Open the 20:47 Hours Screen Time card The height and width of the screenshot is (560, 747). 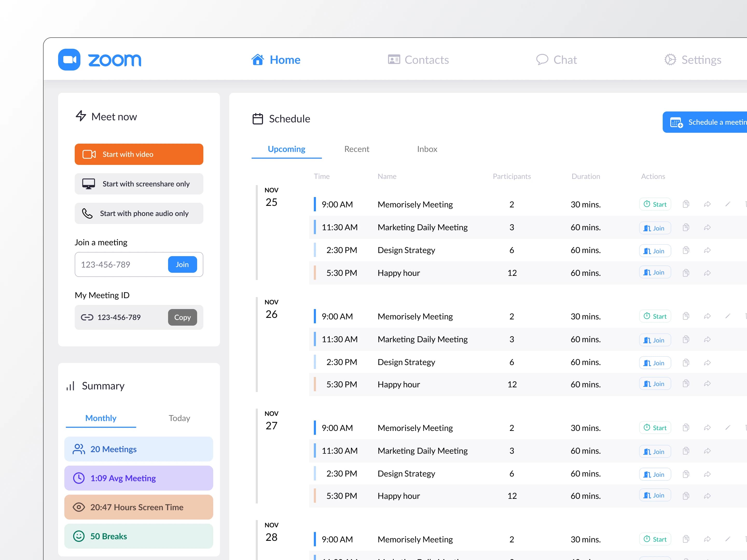(x=139, y=507)
